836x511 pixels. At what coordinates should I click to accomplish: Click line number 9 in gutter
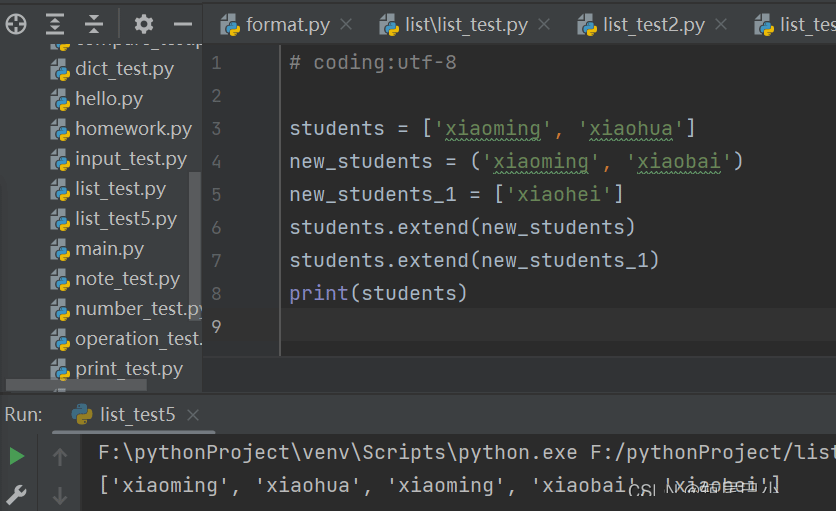point(216,326)
